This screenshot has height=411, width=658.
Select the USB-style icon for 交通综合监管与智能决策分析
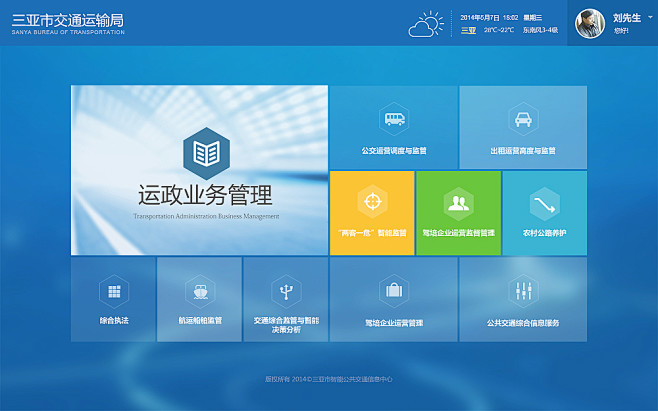286,290
